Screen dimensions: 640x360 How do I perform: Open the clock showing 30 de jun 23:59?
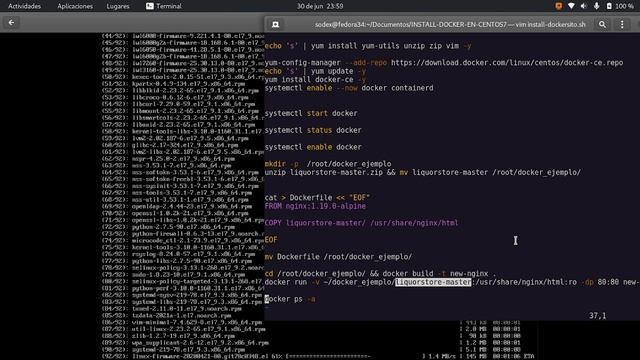tap(320, 6)
